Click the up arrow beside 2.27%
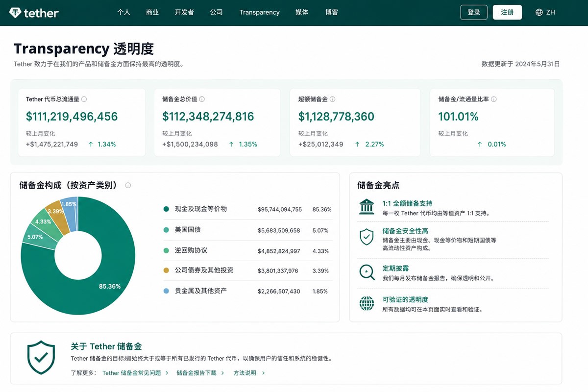This screenshot has width=588, height=392. [x=357, y=144]
